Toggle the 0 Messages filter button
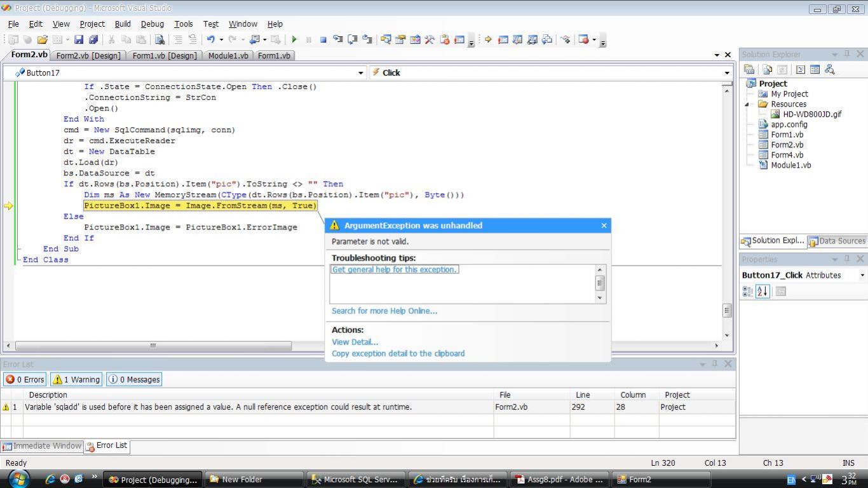This screenshot has height=488, width=868. click(x=134, y=379)
